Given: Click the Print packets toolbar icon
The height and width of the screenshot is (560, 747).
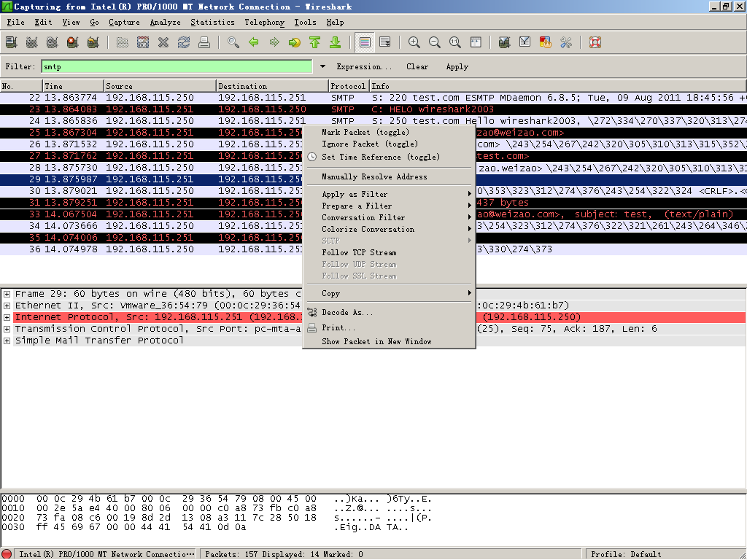Looking at the screenshot, I should 204,42.
